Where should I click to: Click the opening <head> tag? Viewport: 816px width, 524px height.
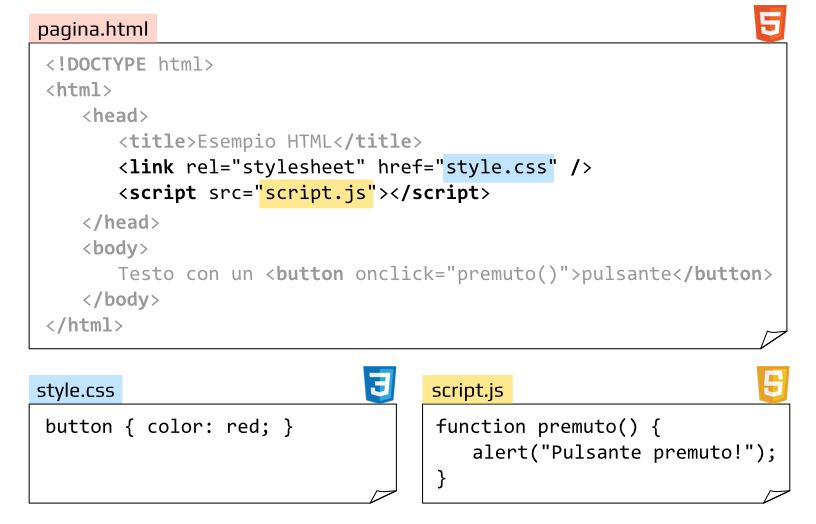pos(115,116)
